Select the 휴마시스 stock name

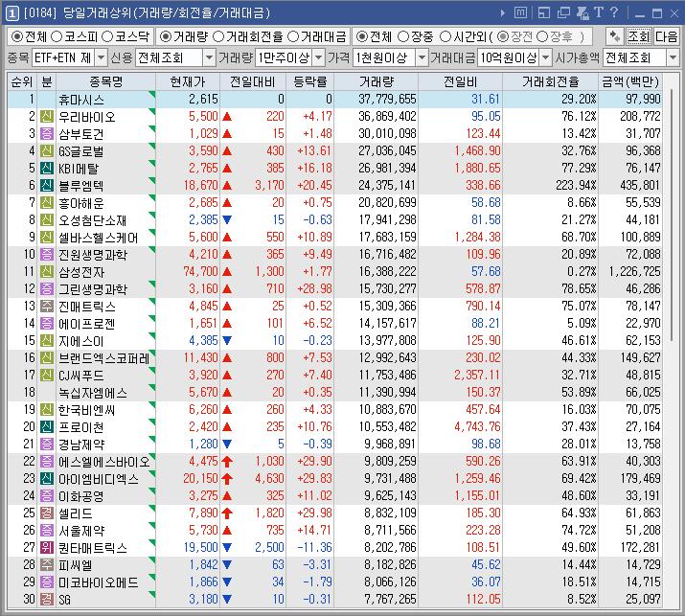[81, 100]
